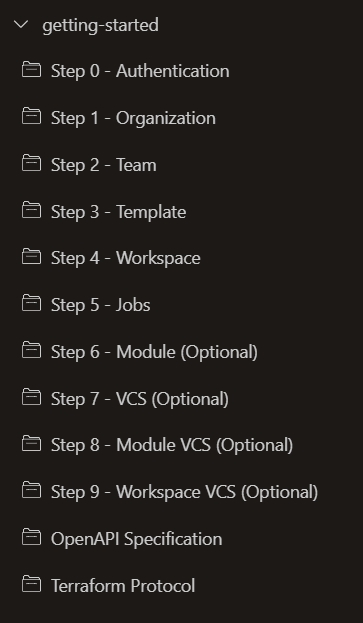Select the Terraform Protocol label

coord(123,586)
